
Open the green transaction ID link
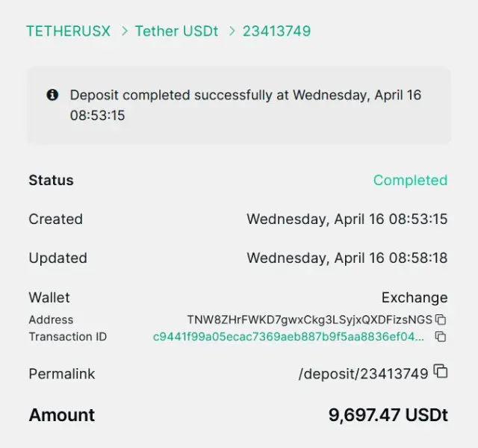288,337
